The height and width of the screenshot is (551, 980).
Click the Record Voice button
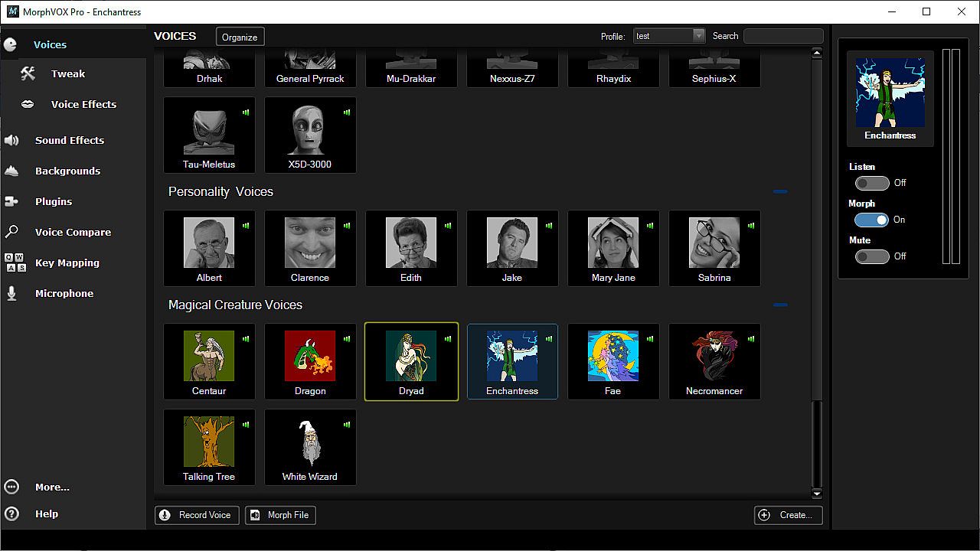click(x=197, y=515)
